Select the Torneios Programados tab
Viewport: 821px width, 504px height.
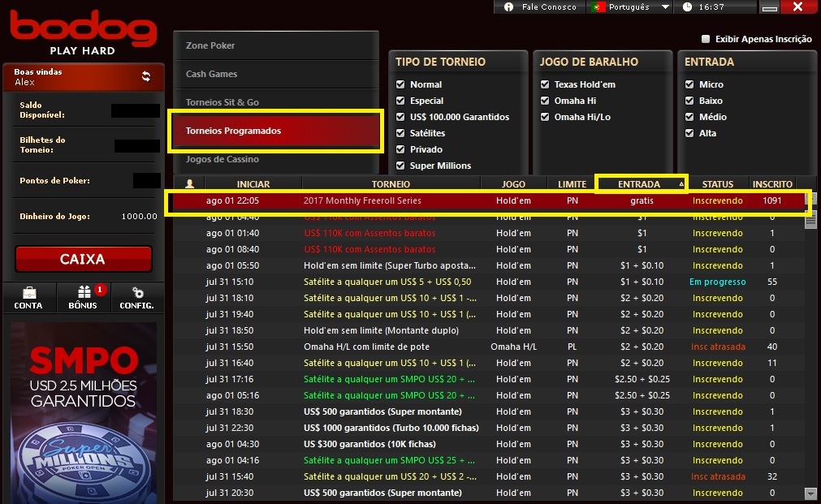(276, 131)
